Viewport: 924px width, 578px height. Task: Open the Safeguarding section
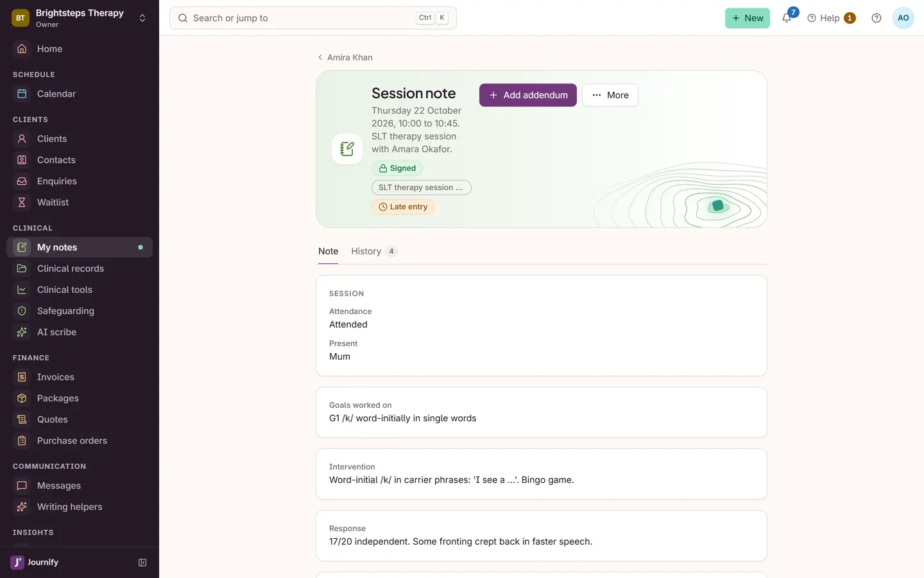point(80,311)
